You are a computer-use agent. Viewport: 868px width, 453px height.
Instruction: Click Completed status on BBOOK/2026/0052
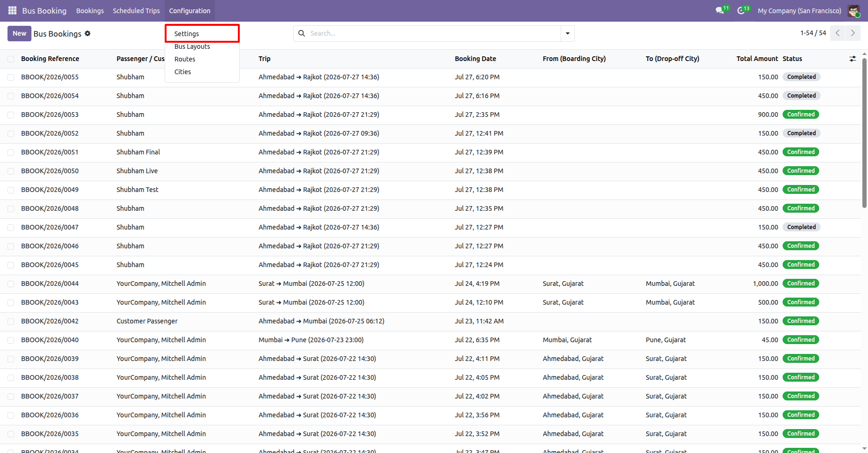[x=801, y=133]
